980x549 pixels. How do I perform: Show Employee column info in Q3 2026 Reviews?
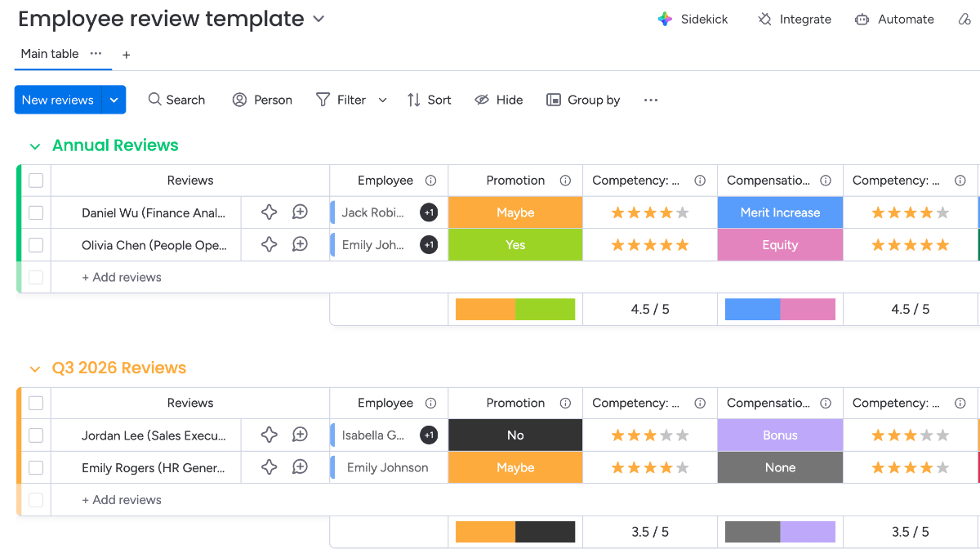(430, 403)
